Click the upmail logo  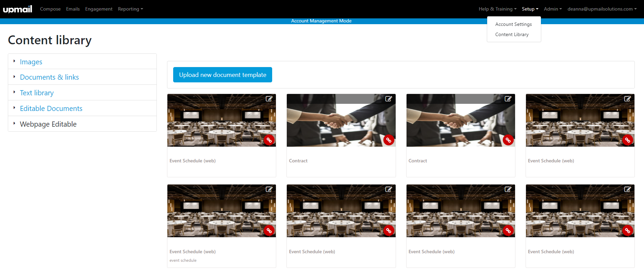click(18, 9)
